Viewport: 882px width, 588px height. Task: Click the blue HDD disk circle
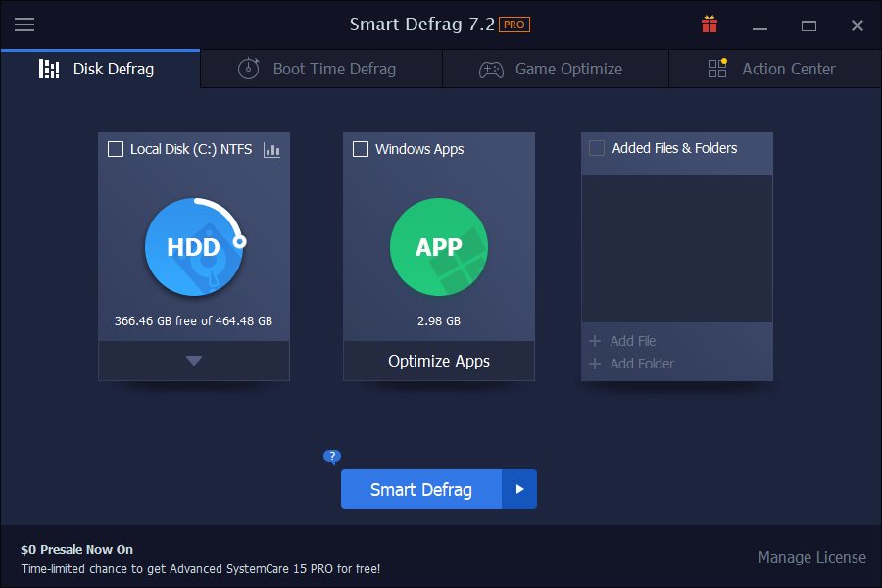(x=194, y=247)
